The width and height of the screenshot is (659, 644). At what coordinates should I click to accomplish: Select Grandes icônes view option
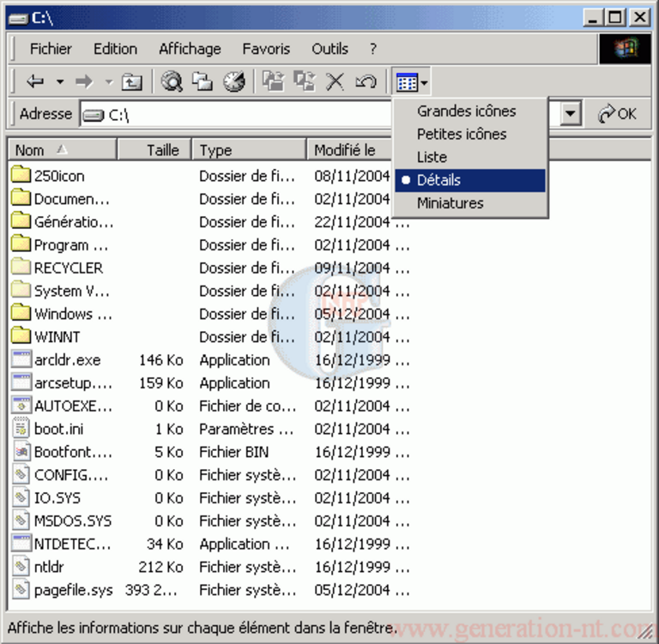point(470,111)
